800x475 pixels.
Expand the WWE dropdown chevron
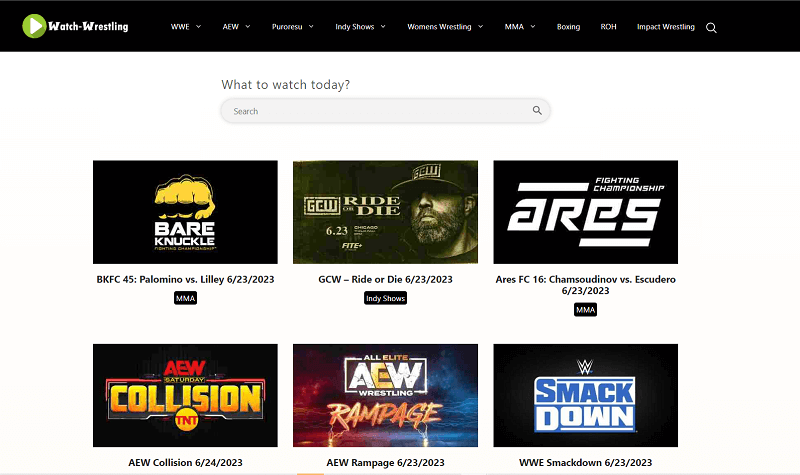tap(198, 27)
